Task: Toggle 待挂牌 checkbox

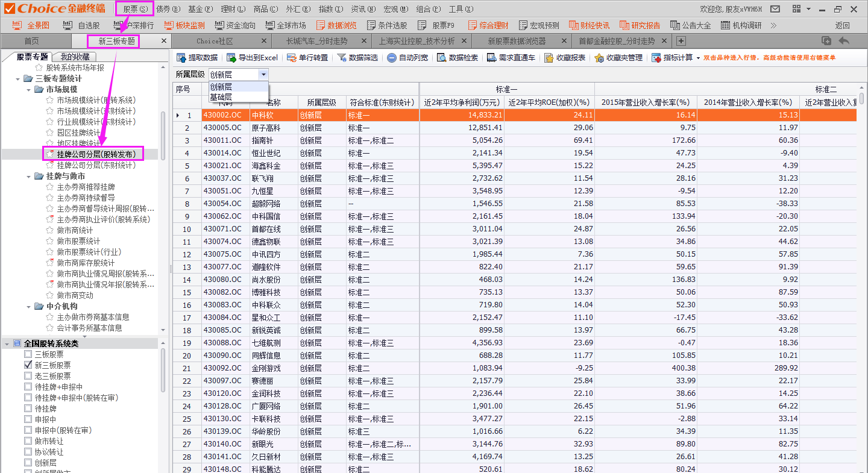Action: coord(28,409)
